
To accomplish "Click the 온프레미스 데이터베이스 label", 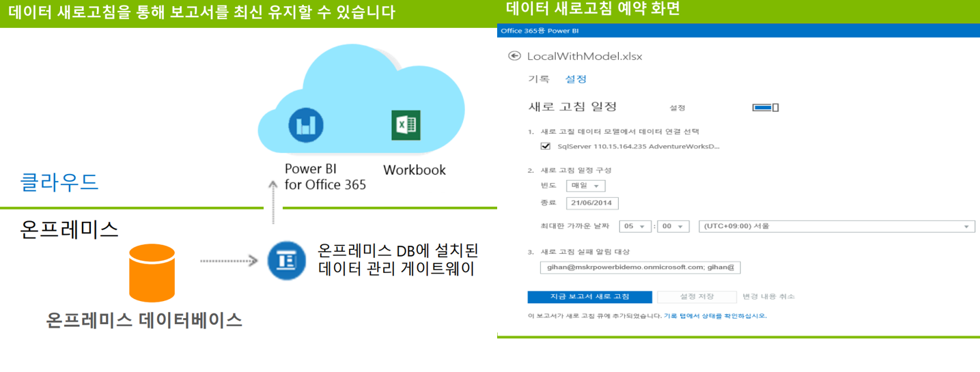I will coord(145,320).
